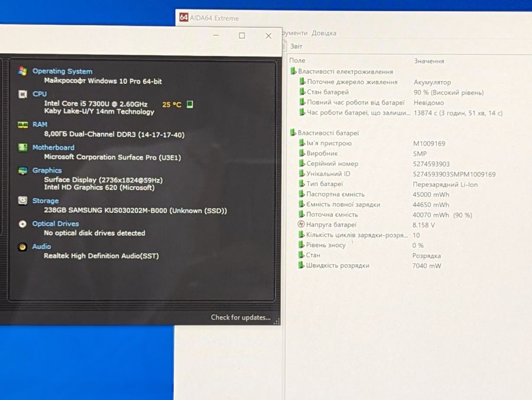The image size is (532, 400).
Task: Open the Operating System section link
Action: (x=63, y=71)
